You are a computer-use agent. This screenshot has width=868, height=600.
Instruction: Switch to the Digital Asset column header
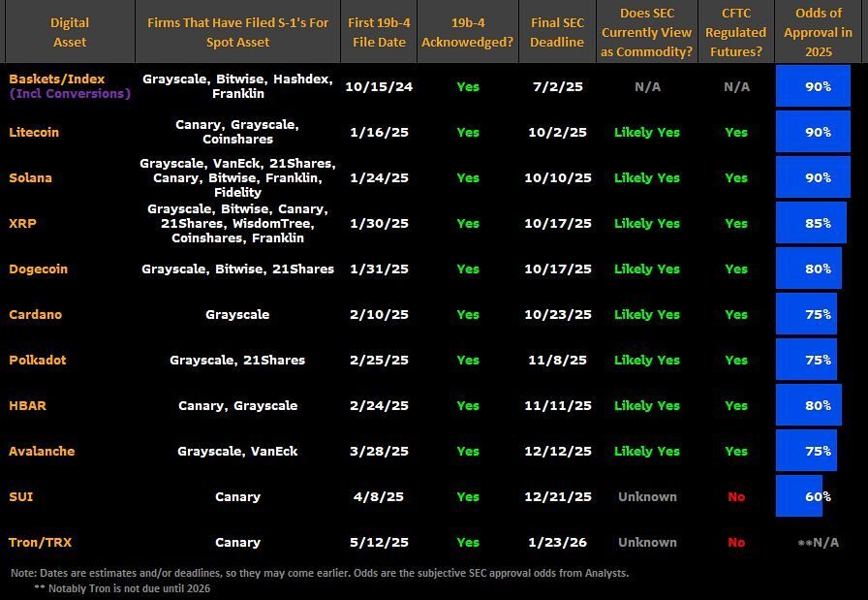pos(68,32)
